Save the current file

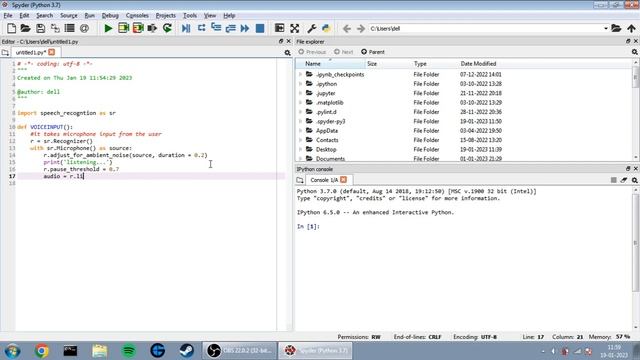tap(40, 28)
